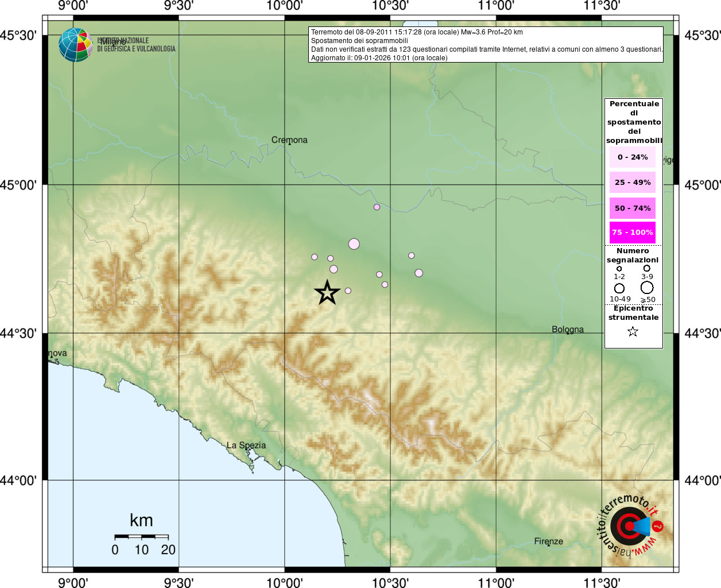Click the Cremona city label
This screenshot has width=721, height=588.
coord(289,140)
